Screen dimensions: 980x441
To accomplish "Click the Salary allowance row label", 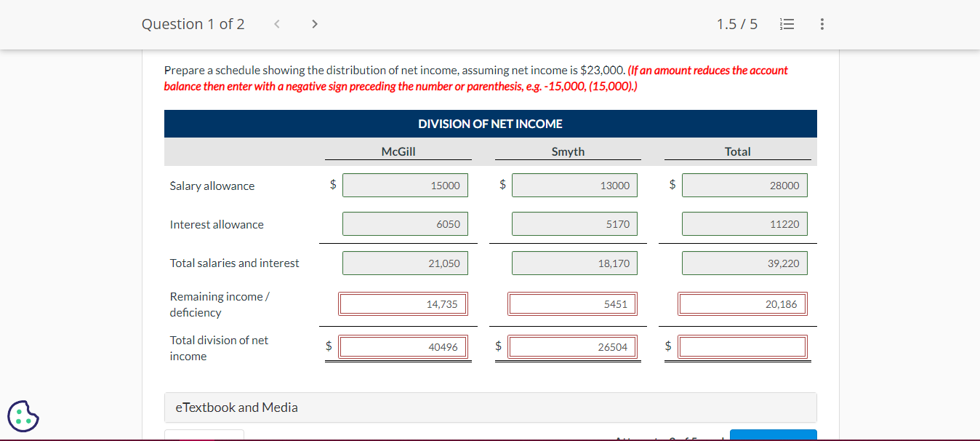I will [x=212, y=186].
